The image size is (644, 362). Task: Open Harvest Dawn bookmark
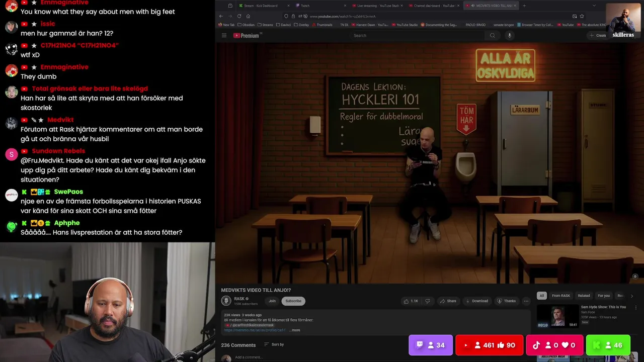[x=370, y=25]
